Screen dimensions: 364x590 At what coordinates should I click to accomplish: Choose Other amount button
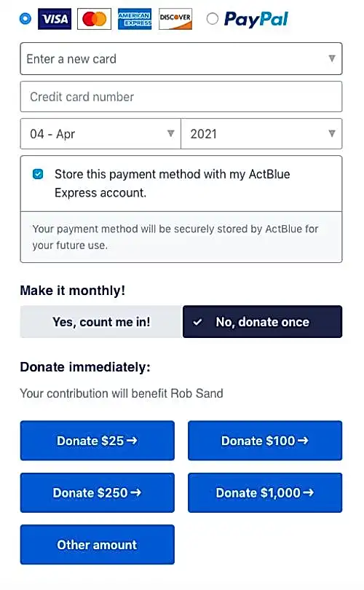pos(98,544)
